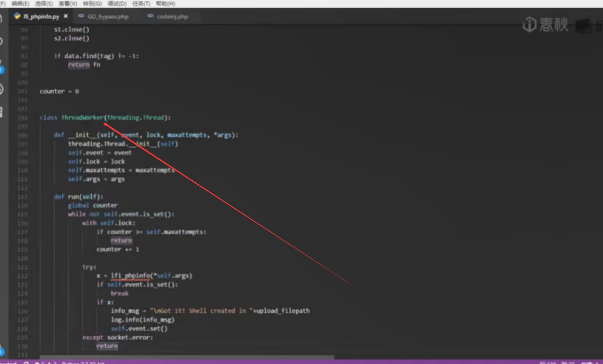
Task: Click line number 122 in the gutter
Action: click(23, 276)
